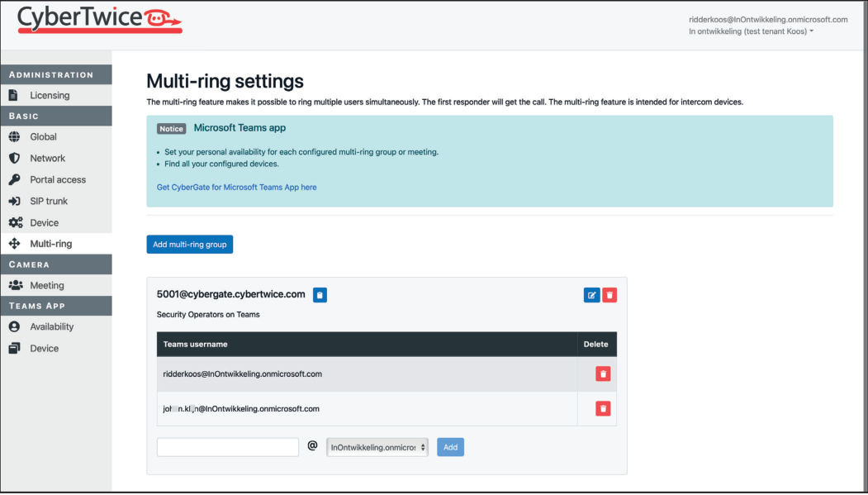The height and width of the screenshot is (495, 868).
Task: Click the empty username input field
Action: tap(227, 446)
